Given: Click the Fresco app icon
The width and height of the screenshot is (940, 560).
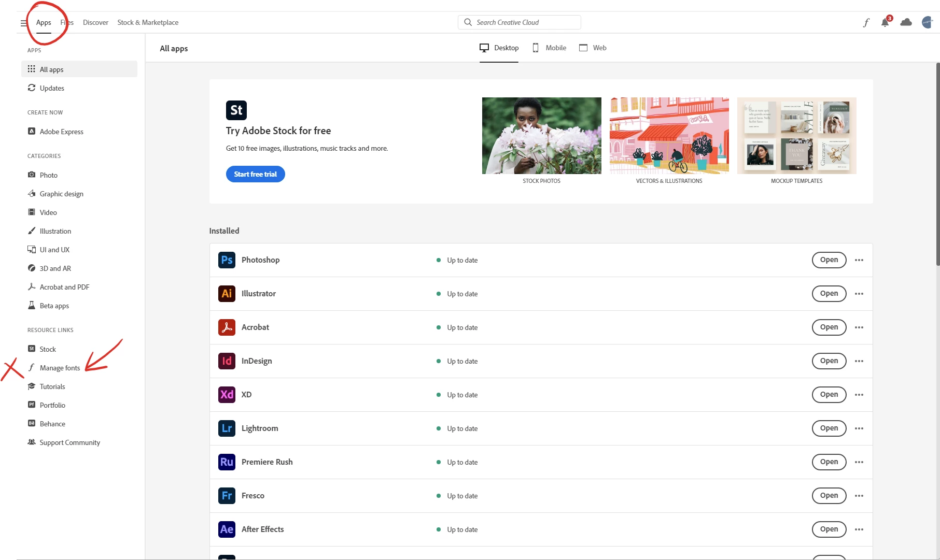Looking at the screenshot, I should click(227, 496).
